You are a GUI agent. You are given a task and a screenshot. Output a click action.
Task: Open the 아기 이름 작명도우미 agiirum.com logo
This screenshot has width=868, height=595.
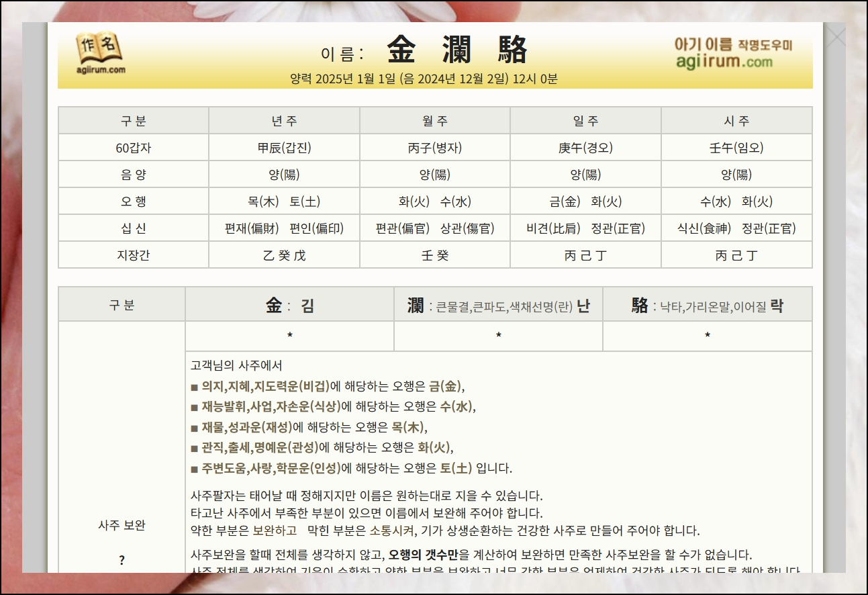(733, 53)
